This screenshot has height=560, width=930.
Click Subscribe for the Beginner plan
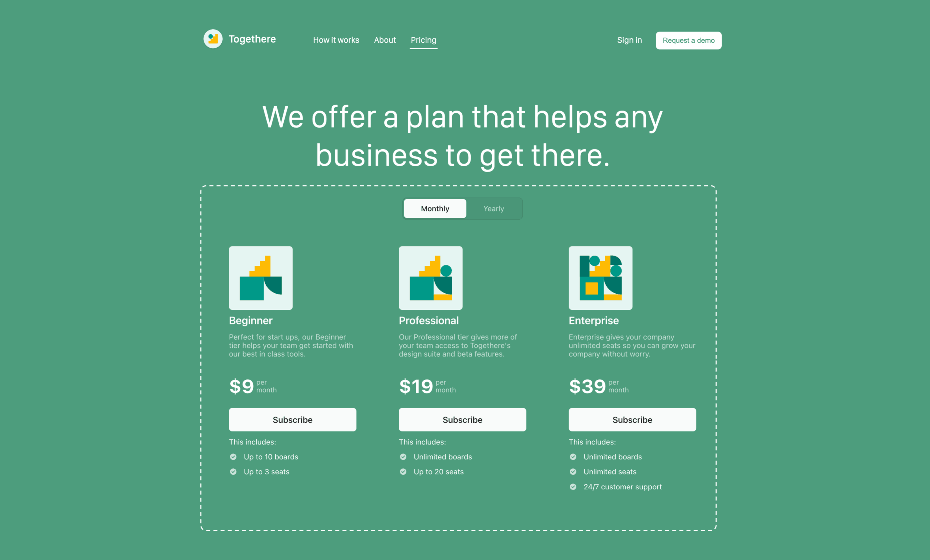click(x=293, y=419)
